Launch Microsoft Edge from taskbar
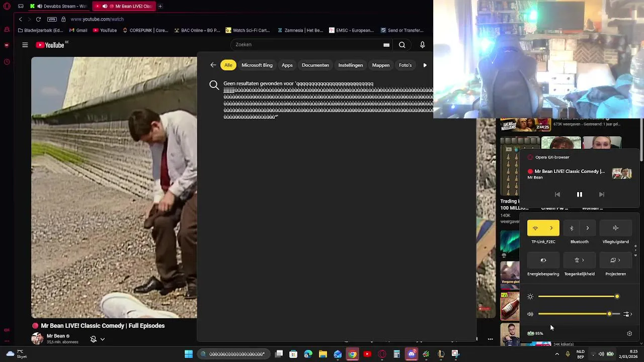The height and width of the screenshot is (362, 644). tap(308, 354)
